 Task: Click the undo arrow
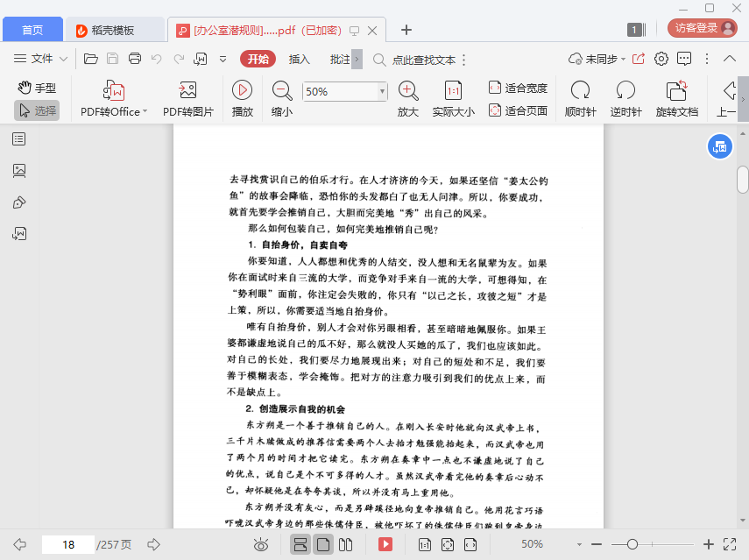coord(156,59)
